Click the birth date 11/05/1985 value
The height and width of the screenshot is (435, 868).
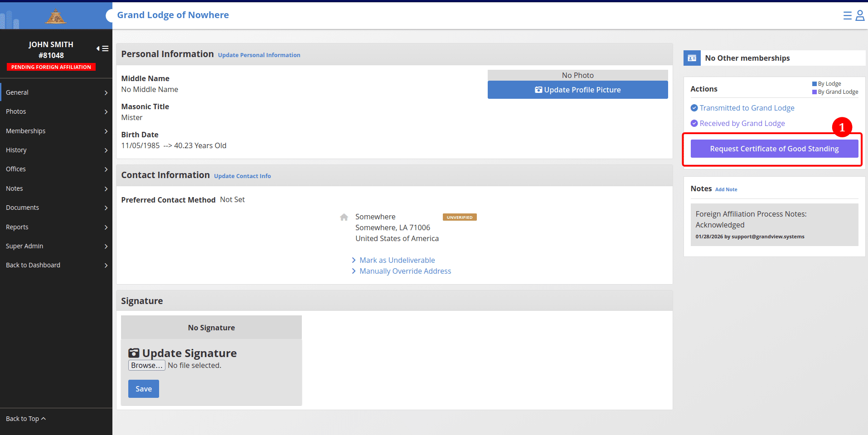point(140,145)
